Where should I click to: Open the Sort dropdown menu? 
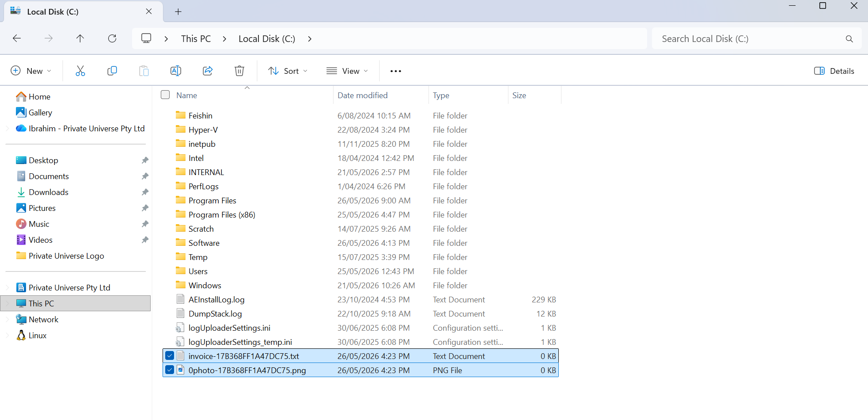[x=288, y=71]
